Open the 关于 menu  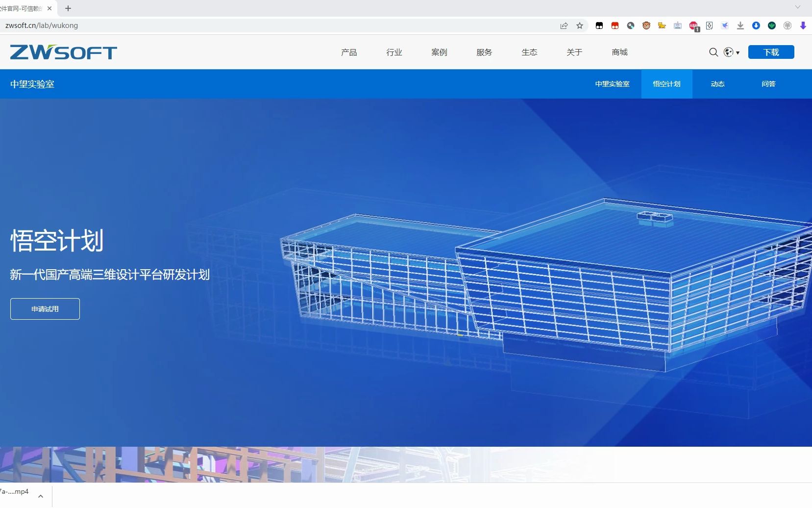(x=574, y=52)
